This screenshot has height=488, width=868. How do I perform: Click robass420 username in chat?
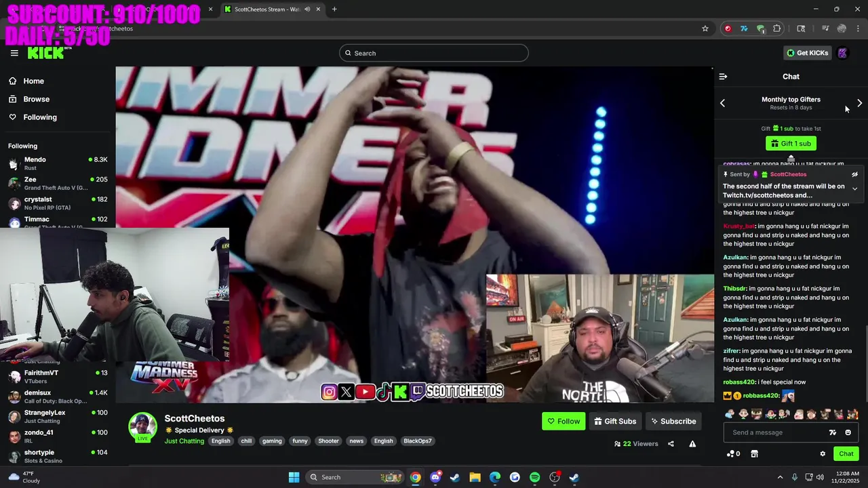[x=739, y=382]
